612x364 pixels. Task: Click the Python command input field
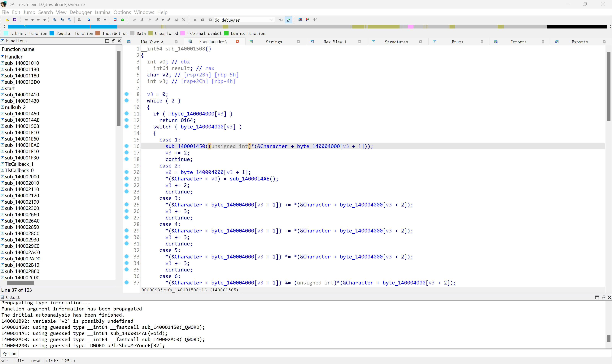tap(315, 353)
